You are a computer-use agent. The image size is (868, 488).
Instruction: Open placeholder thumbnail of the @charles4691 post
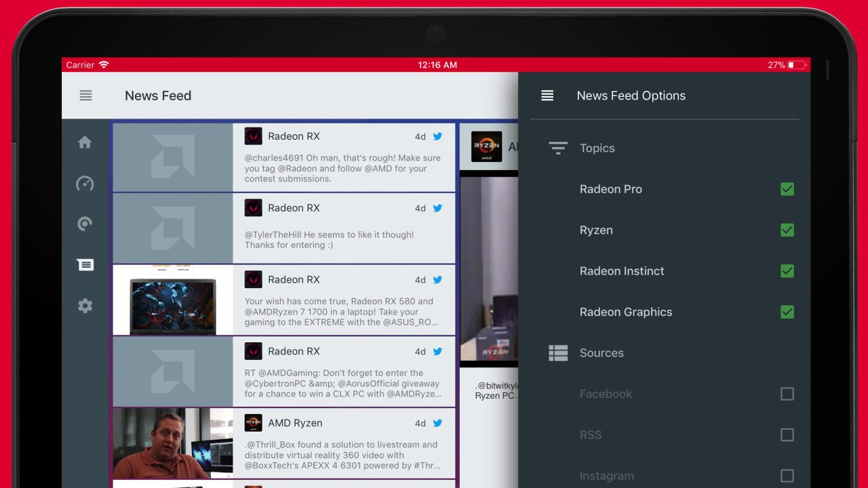click(173, 157)
